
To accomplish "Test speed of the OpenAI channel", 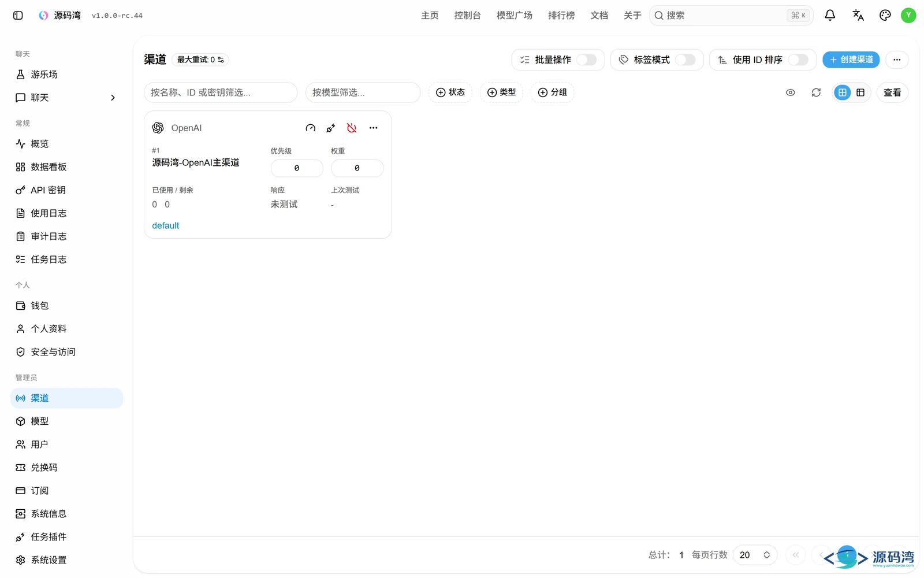I will click(311, 128).
